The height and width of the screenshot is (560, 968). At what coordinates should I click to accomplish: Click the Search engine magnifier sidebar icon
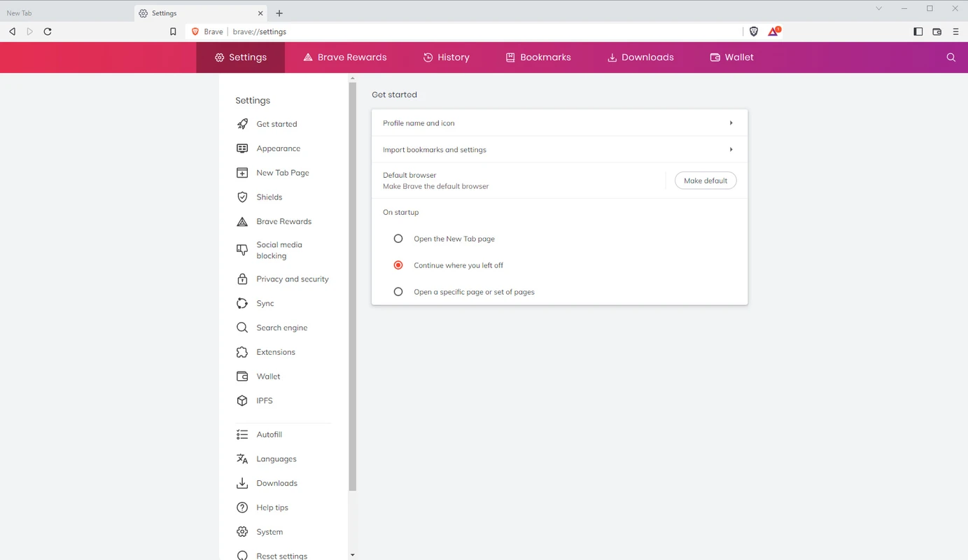click(x=242, y=328)
